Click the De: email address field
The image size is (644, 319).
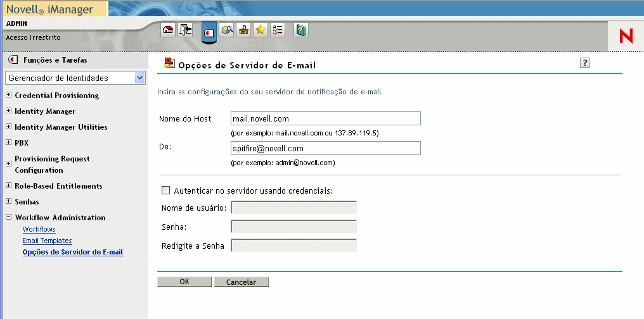pos(326,148)
